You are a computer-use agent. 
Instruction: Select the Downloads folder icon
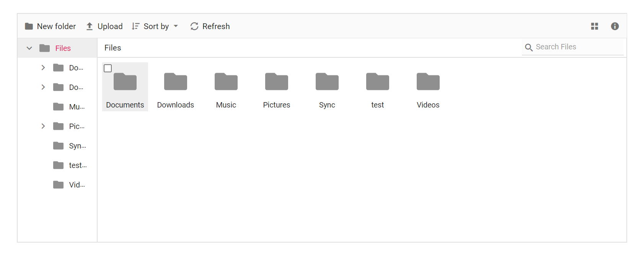pos(176,81)
